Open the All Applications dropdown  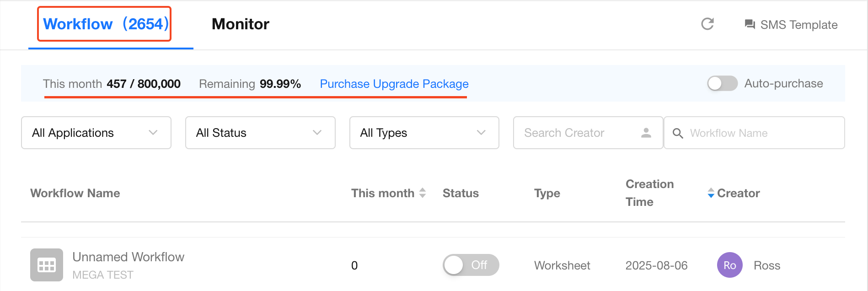[96, 133]
